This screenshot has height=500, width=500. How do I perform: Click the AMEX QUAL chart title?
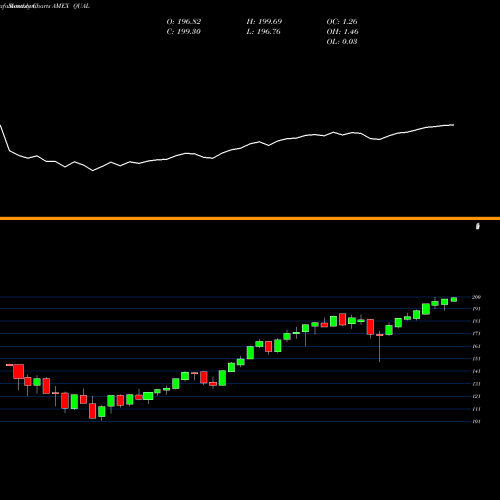tap(70, 6)
